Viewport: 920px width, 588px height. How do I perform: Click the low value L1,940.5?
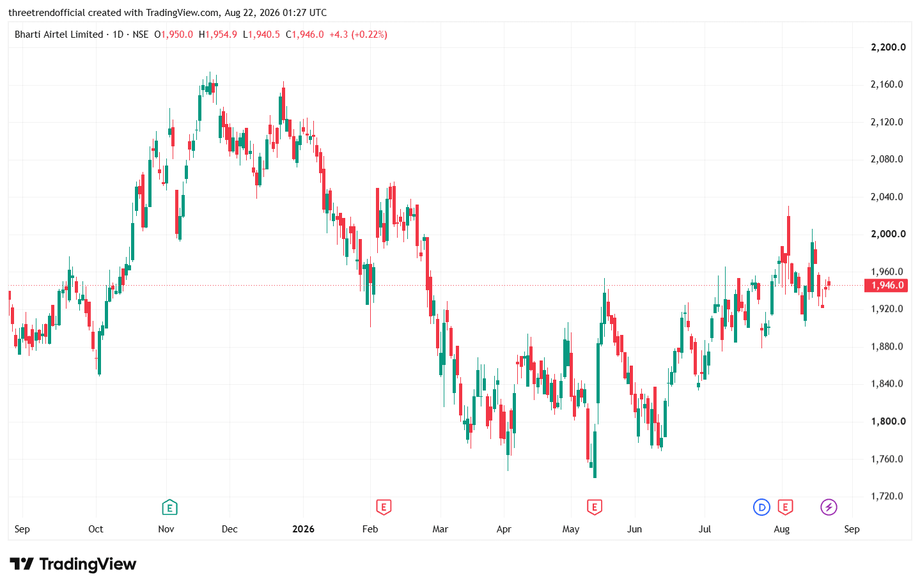pyautogui.click(x=261, y=35)
